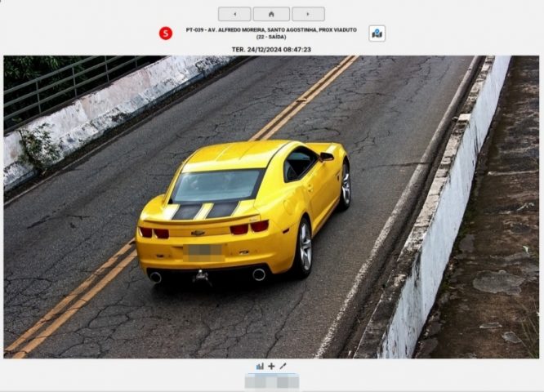Click the timestamp TER. 24/12/2024 08:47:23
Viewport: 544px width, 392px height.
coord(271,49)
